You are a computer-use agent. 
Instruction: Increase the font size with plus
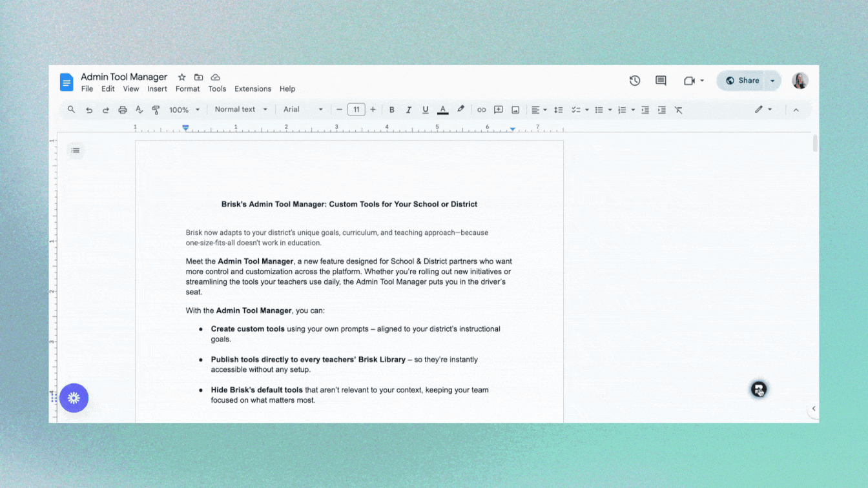coord(373,110)
